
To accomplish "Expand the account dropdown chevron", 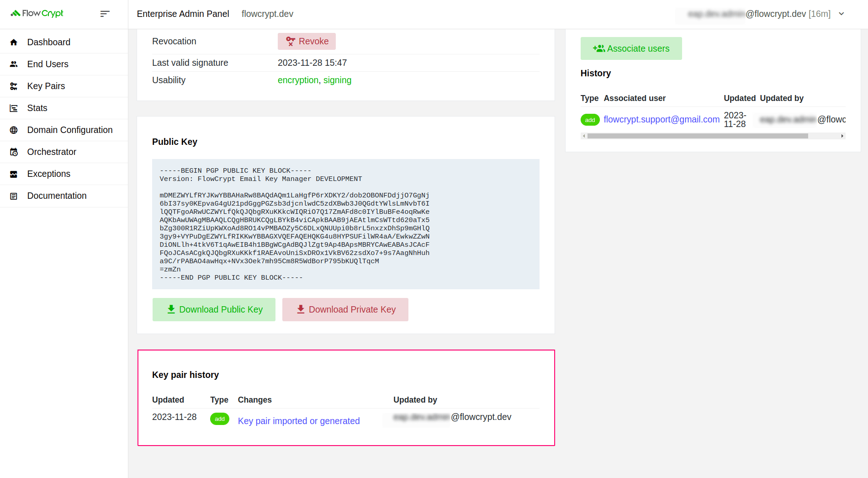I will (842, 14).
